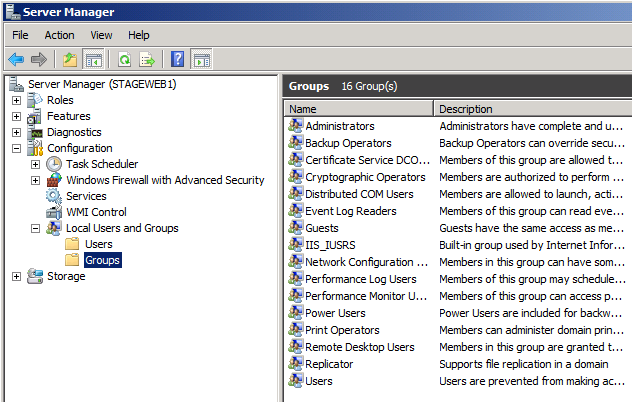Image resolution: width=632 pixels, height=402 pixels.
Task: Expand the Storage tree node
Action: (16, 276)
